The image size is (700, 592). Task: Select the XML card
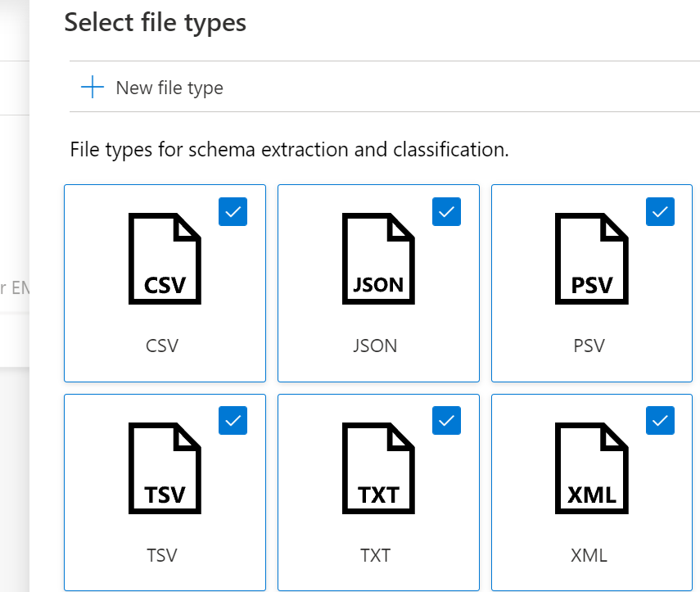(x=591, y=491)
